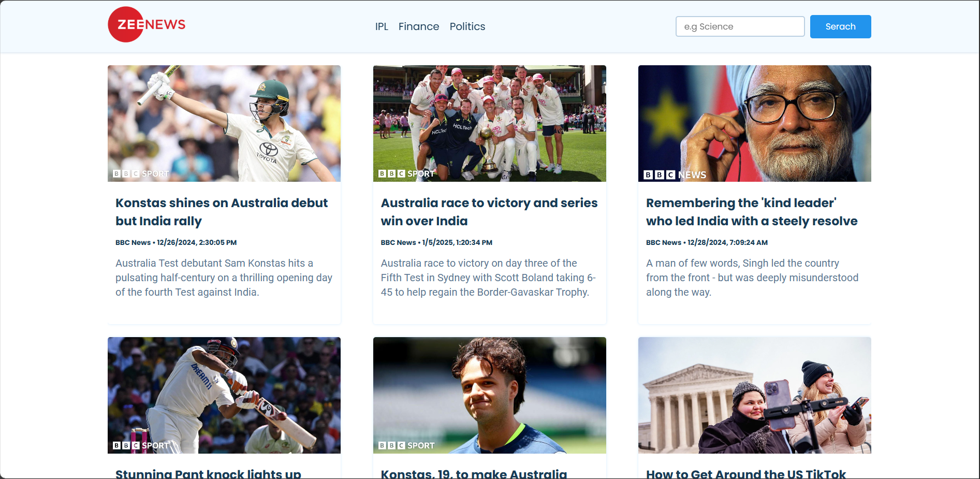
Task: Click the 'Australia Test debutant Sam Konstas' summary
Action: pos(224,278)
